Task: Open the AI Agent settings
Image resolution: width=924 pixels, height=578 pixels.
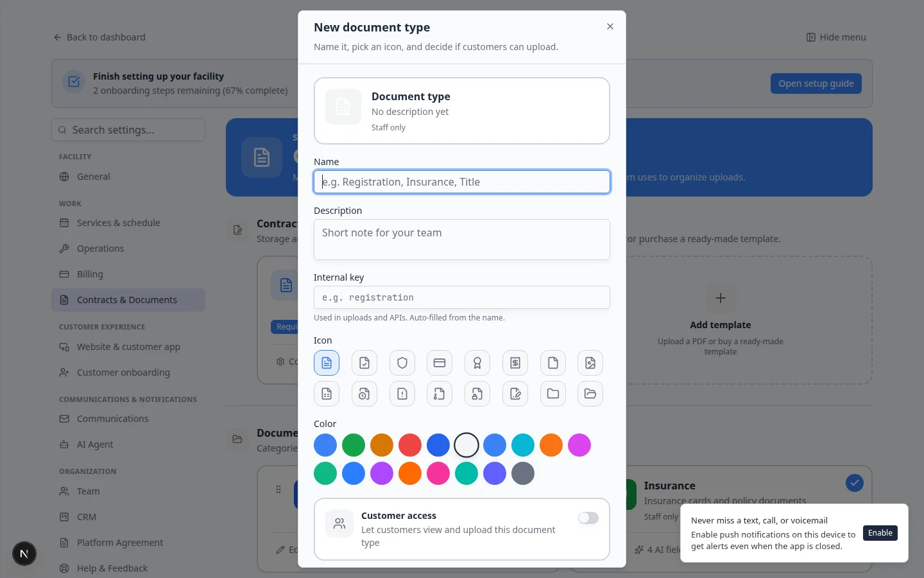Action: (128, 444)
